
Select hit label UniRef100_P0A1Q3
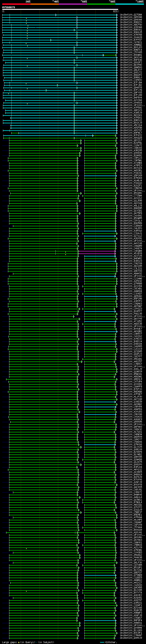(131, 183)
